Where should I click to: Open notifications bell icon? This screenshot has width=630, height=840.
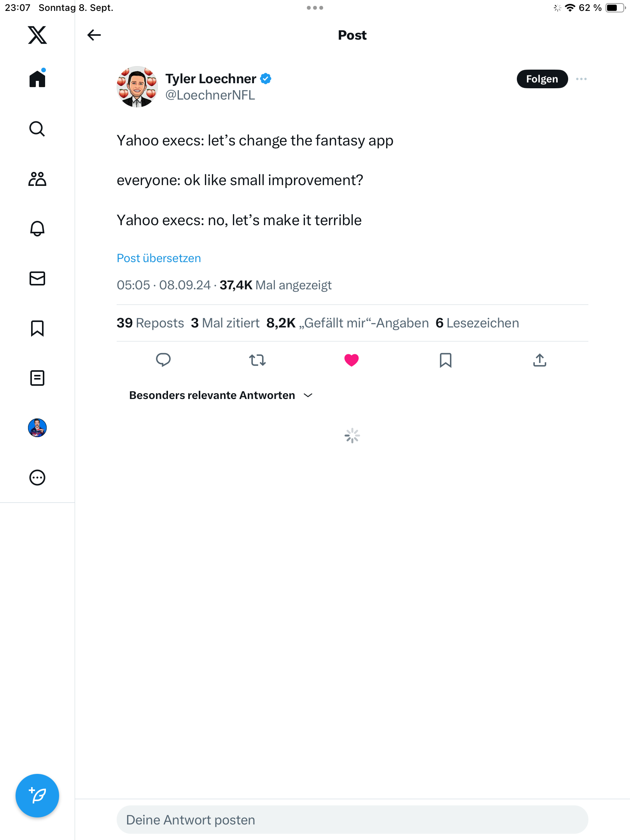point(37,229)
